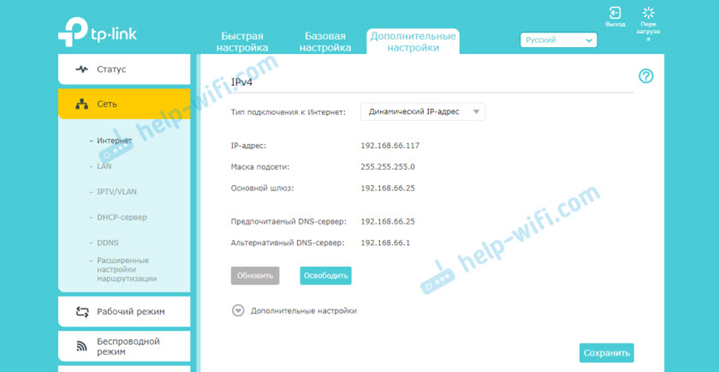Click the Предпочитаемый DNS-сервер label
Screen dimensions: 719x372
point(288,222)
